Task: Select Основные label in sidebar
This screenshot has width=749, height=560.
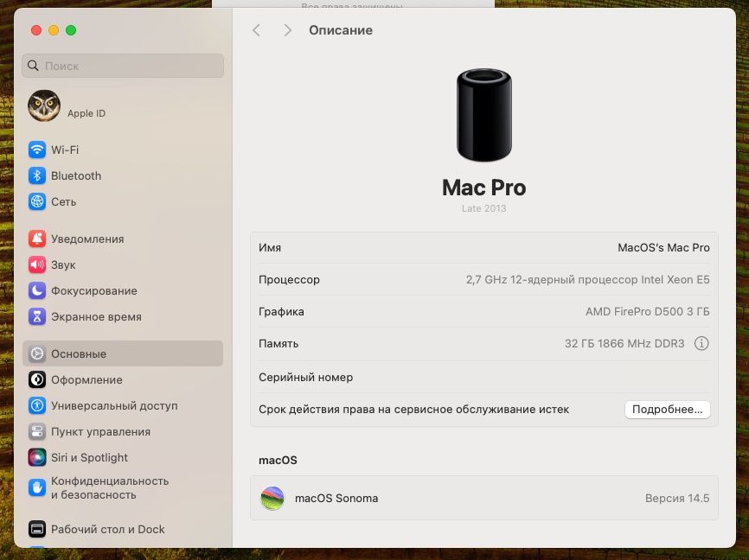Action: (79, 354)
